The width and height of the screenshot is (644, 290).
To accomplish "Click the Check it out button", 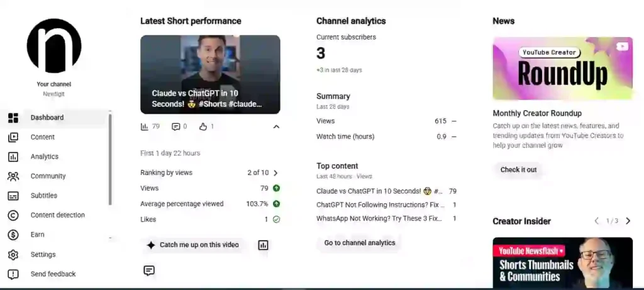I will [518, 170].
